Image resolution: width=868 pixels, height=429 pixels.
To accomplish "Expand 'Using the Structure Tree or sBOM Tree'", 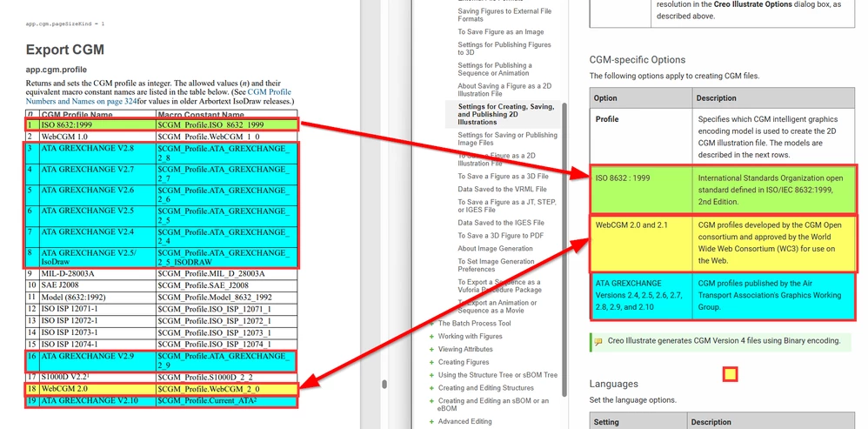I will point(431,375).
